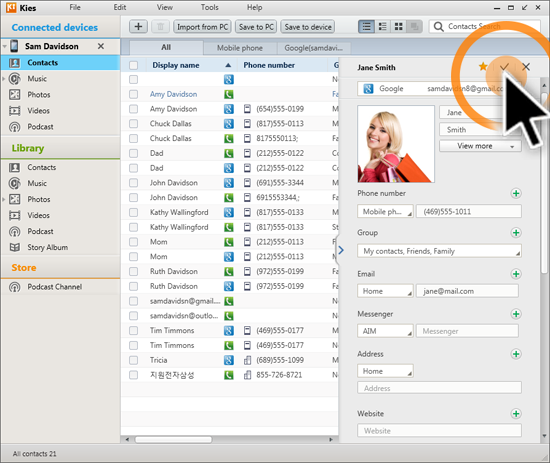This screenshot has width=550, height=463.
Task: Select all contacts with header checkbox
Action: (x=133, y=65)
